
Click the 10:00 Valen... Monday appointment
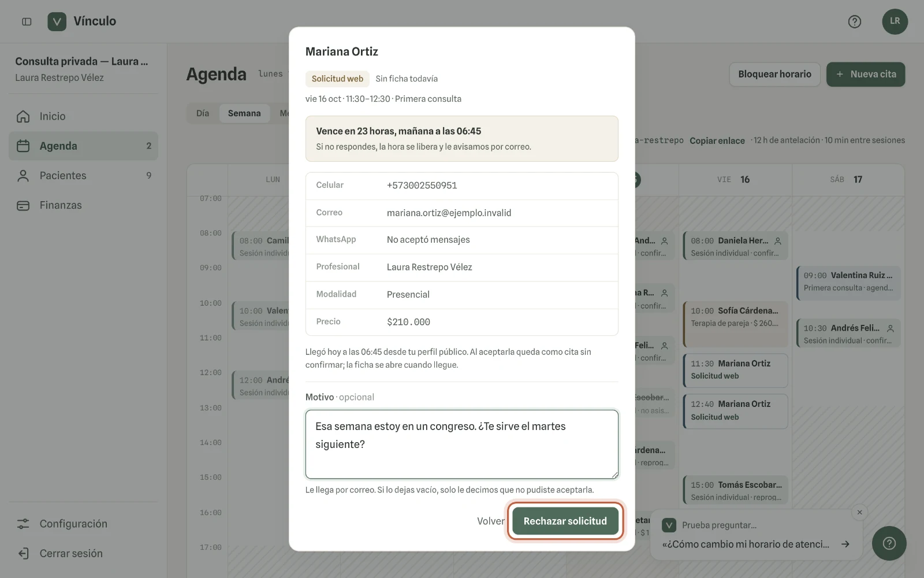tap(260, 317)
